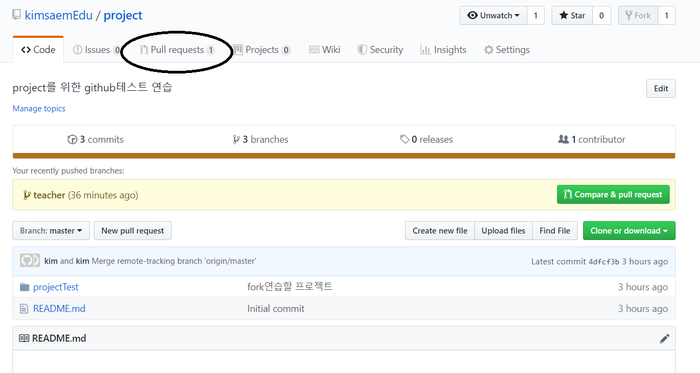Open the kimsaemEdu owner link
The width and height of the screenshot is (700, 373).
(58, 15)
